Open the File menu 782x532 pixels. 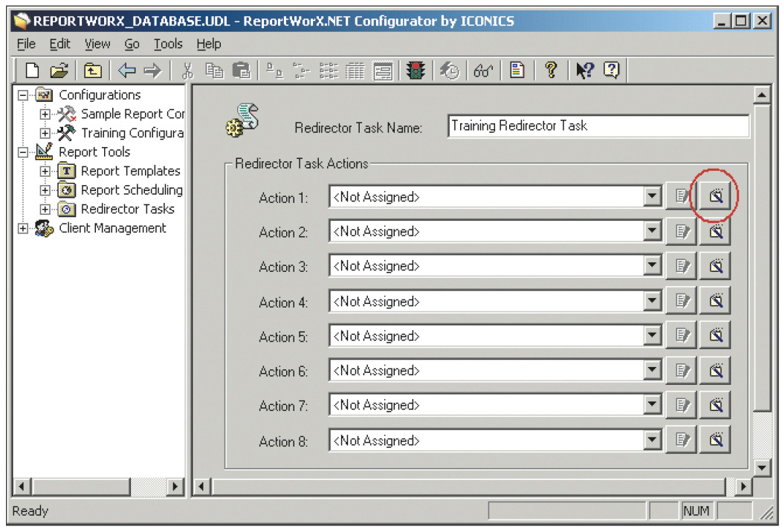click(x=26, y=44)
